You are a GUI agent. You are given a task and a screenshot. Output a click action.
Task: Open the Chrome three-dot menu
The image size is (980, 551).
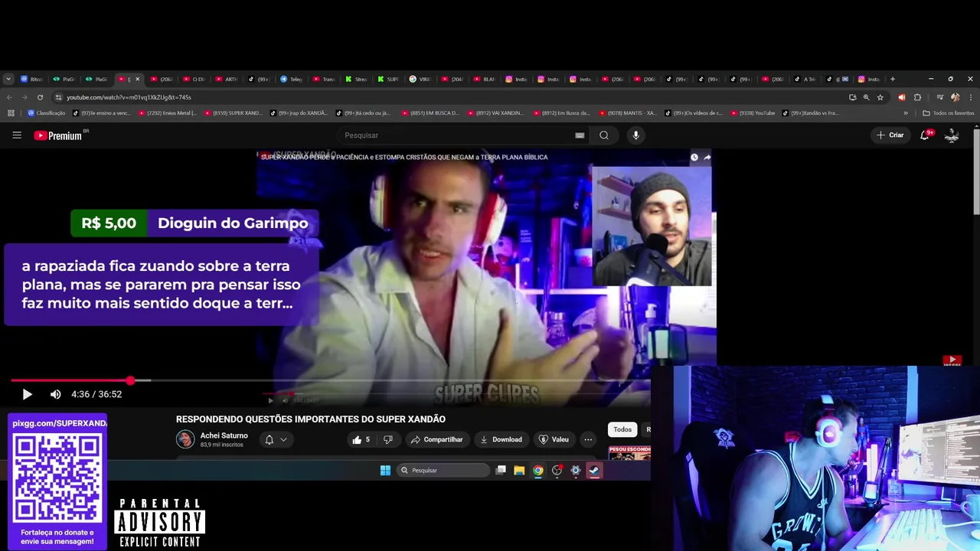point(971,97)
